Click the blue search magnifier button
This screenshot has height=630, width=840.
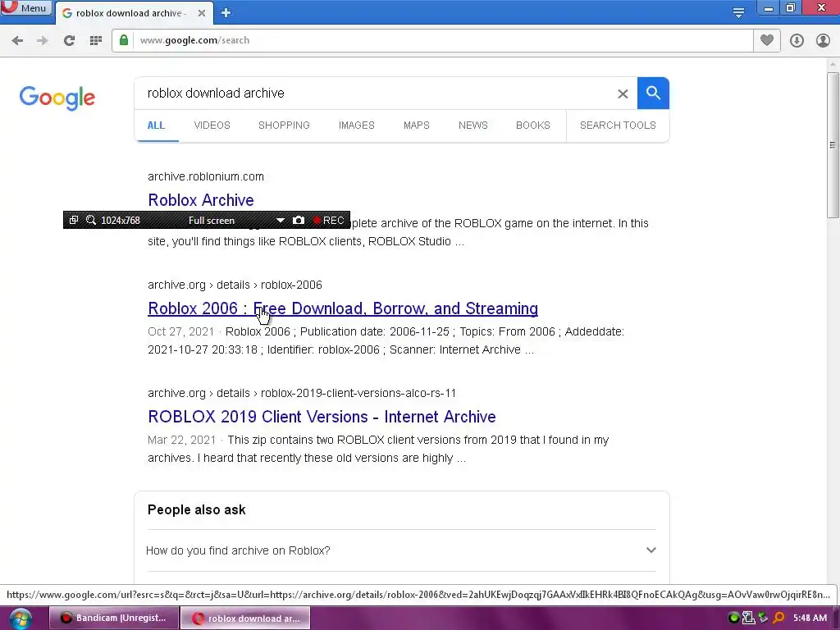pos(653,94)
